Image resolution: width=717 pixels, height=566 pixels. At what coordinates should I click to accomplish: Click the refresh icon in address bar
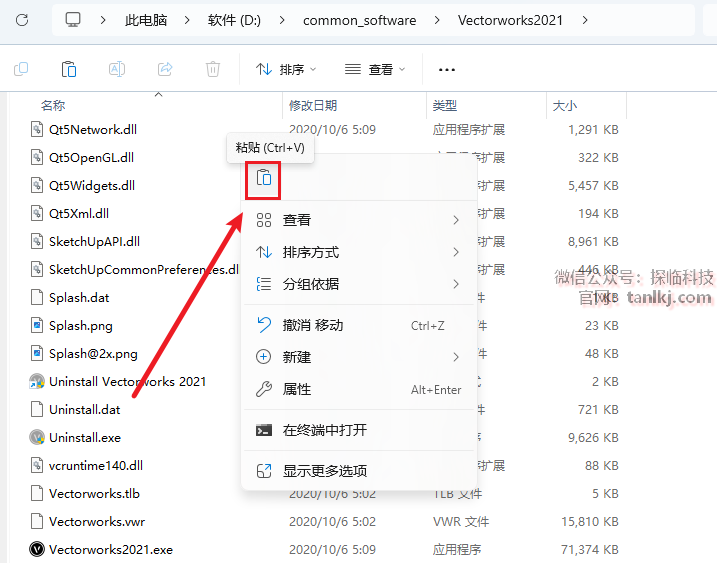(22, 20)
